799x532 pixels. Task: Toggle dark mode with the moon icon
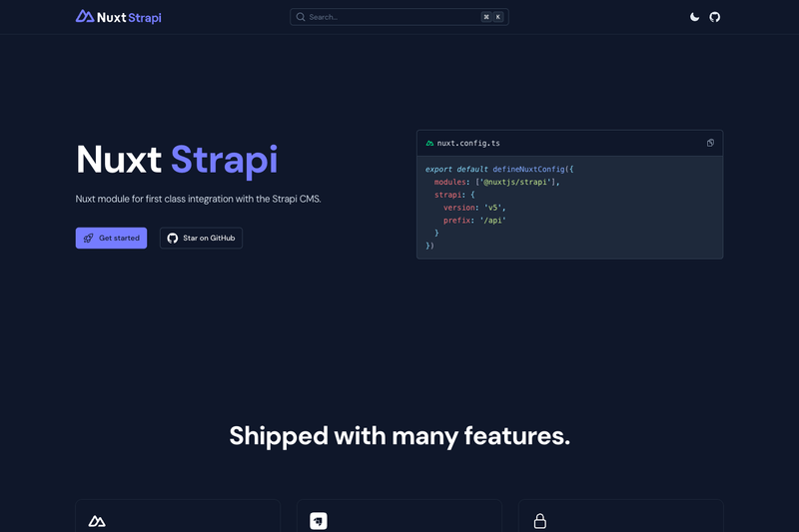click(694, 17)
